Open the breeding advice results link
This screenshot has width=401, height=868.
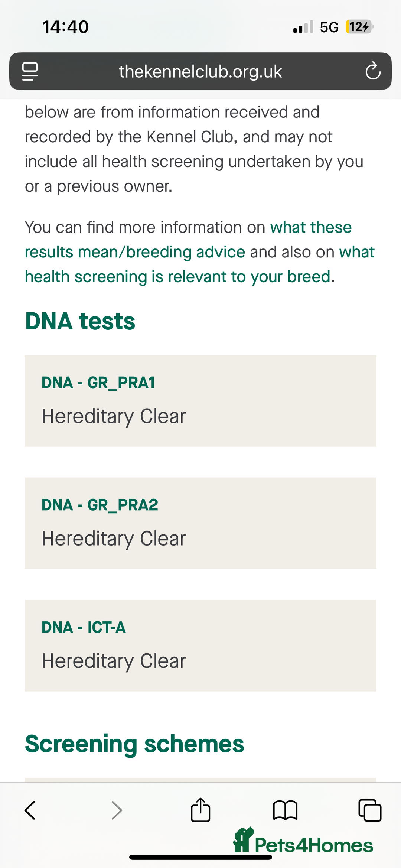pos(135,252)
